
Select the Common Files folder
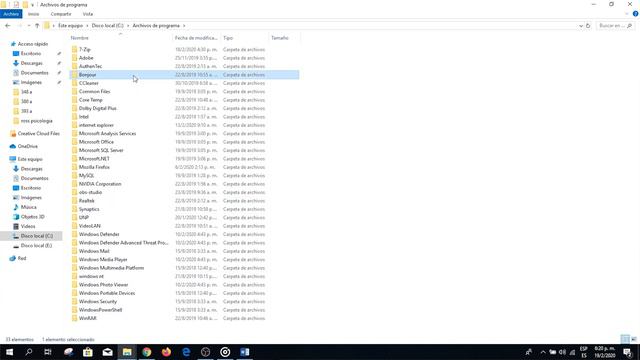coord(94,91)
